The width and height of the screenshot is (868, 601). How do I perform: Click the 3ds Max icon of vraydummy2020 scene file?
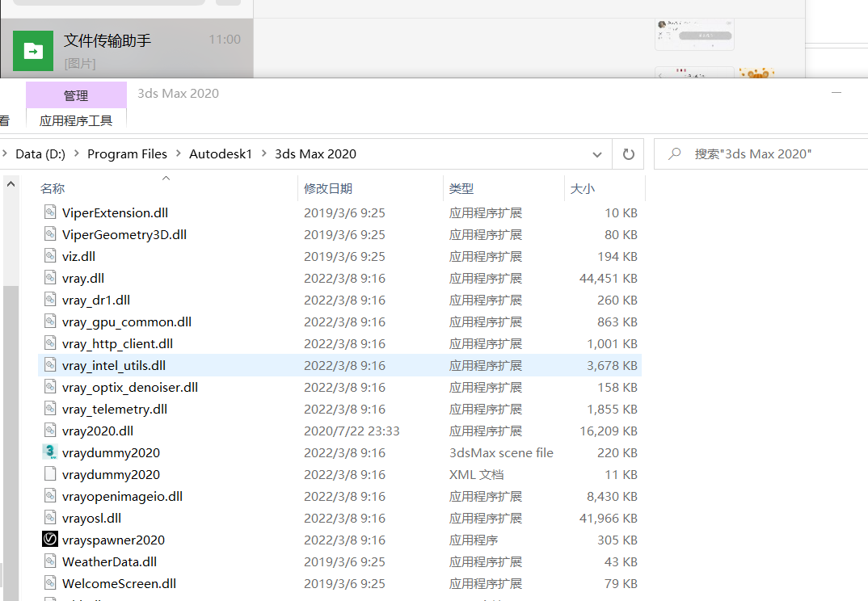pos(50,452)
